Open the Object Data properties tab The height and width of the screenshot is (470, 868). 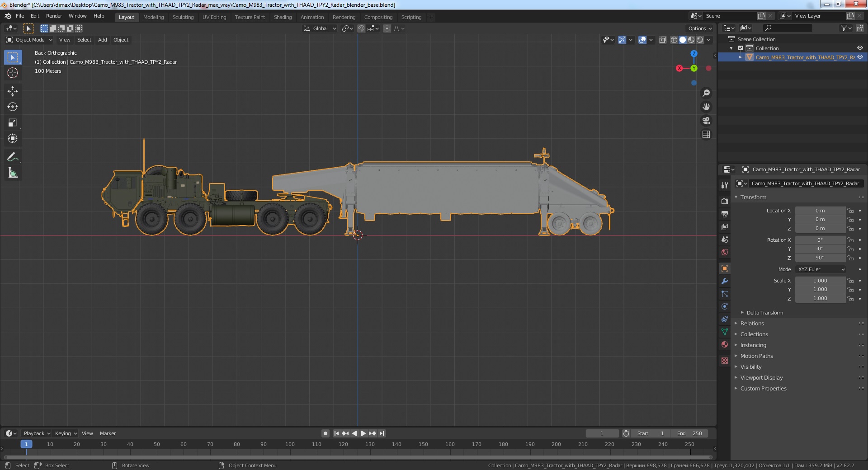(x=725, y=332)
